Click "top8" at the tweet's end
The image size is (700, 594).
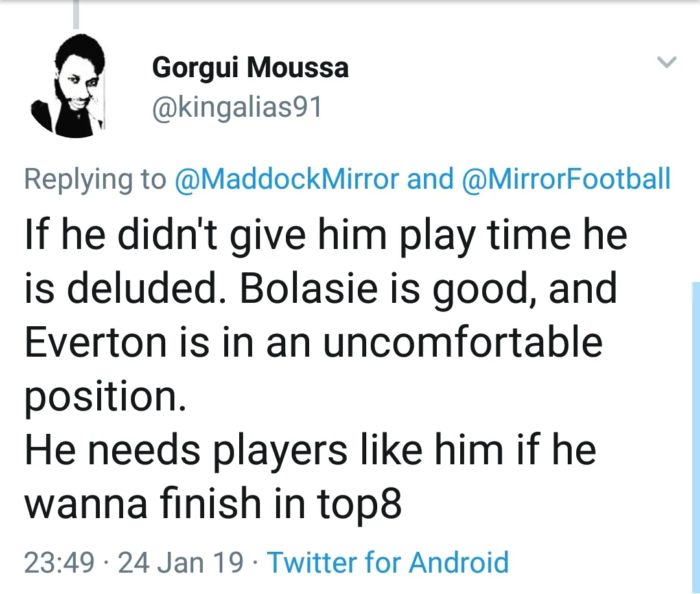[359, 505]
